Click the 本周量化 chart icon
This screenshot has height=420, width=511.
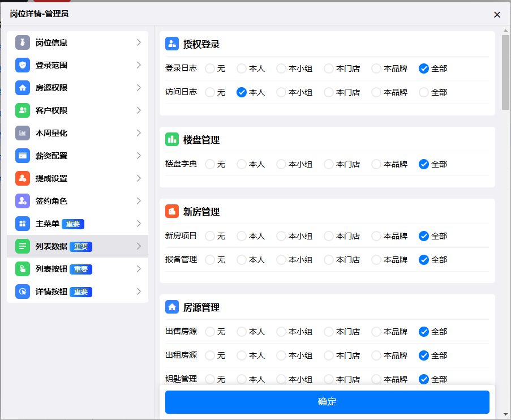(23, 133)
